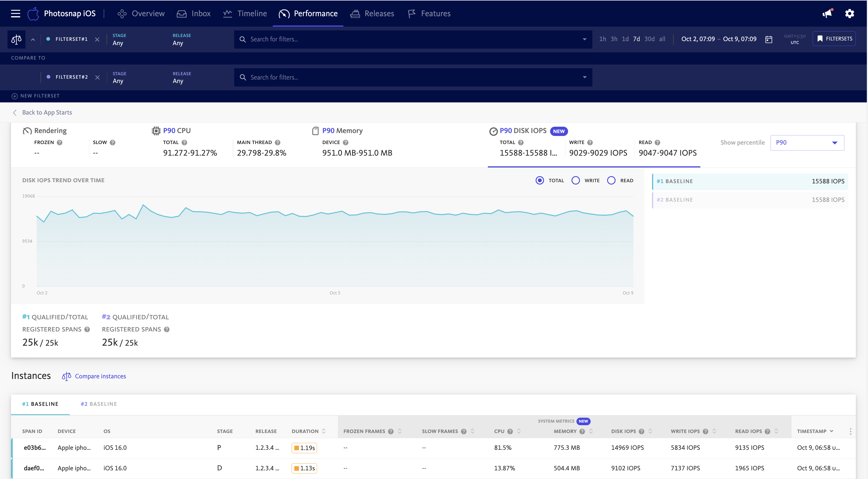
Task: Click the FILTERSETS button
Action: pos(834,39)
